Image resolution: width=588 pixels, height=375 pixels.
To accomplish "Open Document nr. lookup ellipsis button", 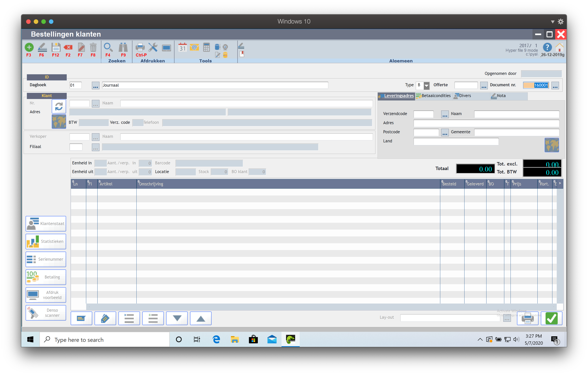I will click(x=555, y=86).
